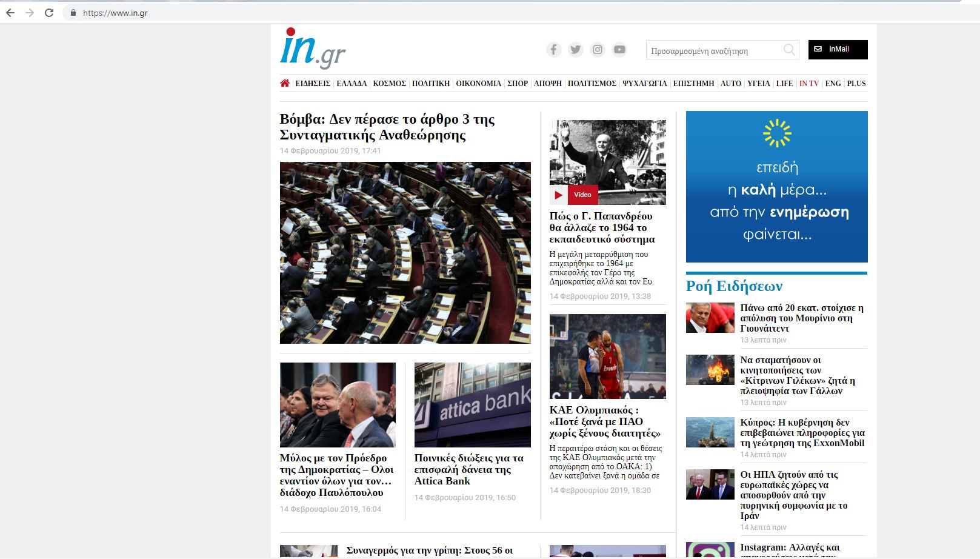Click the Papandreou black-and-white photo
This screenshot has height=559, width=980.
pyautogui.click(x=608, y=162)
